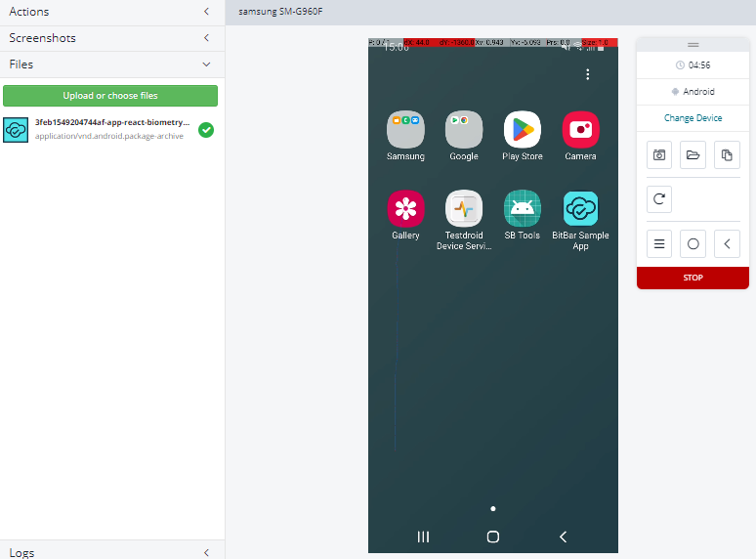Click the Upload or choose files button
Viewport: 756px width, 559px height.
point(110,96)
